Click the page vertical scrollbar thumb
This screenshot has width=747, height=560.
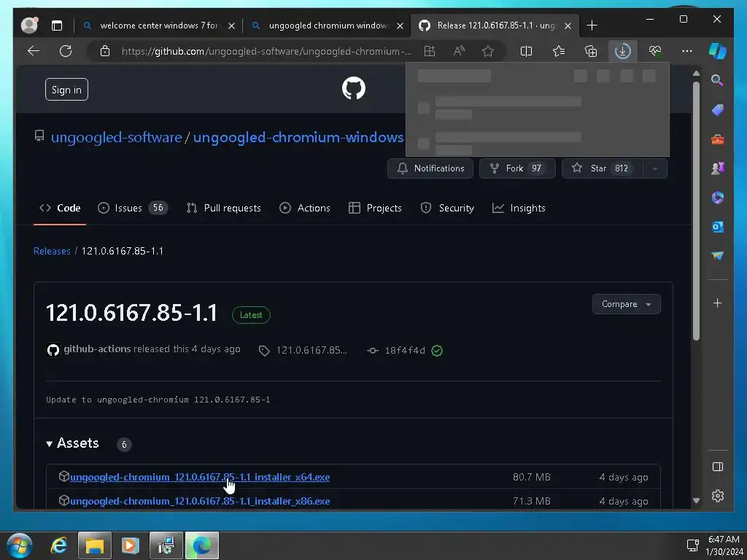click(696, 211)
